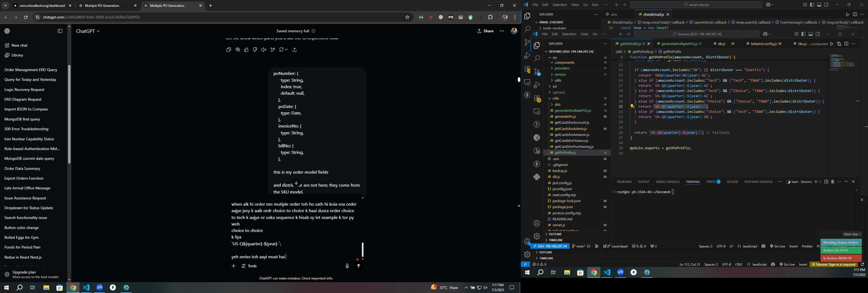Click Upgrade plan in ChatGPT sidebar
Image resolution: width=868 pixels, height=293 pixels.
[x=33, y=275]
